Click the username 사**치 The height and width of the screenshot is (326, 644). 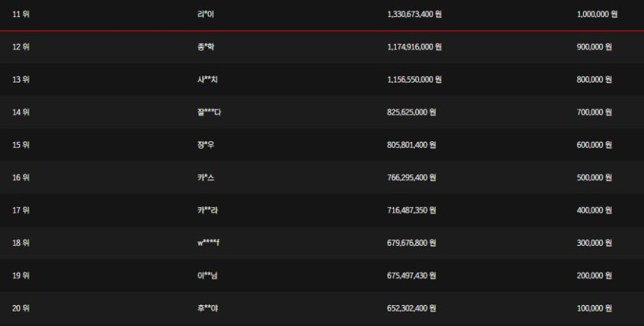pos(207,79)
